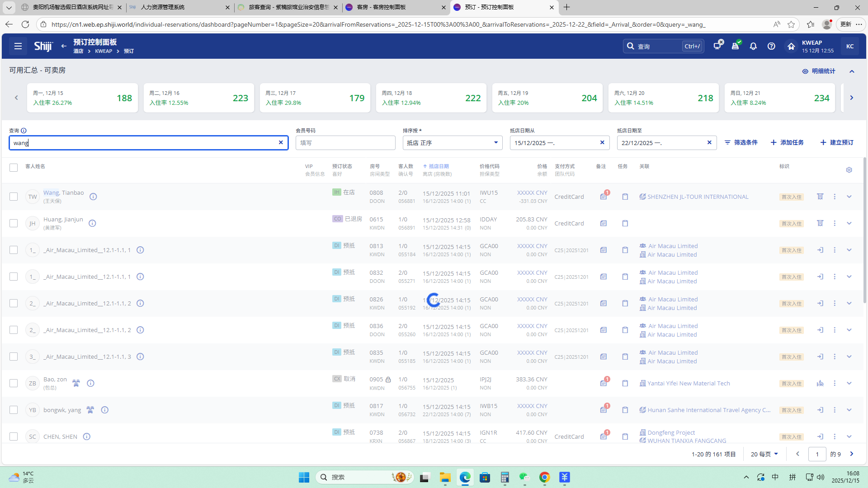Image resolution: width=868 pixels, height=488 pixels.
Task: Click the info icon next to Wang, Tianbao
Action: [93, 197]
